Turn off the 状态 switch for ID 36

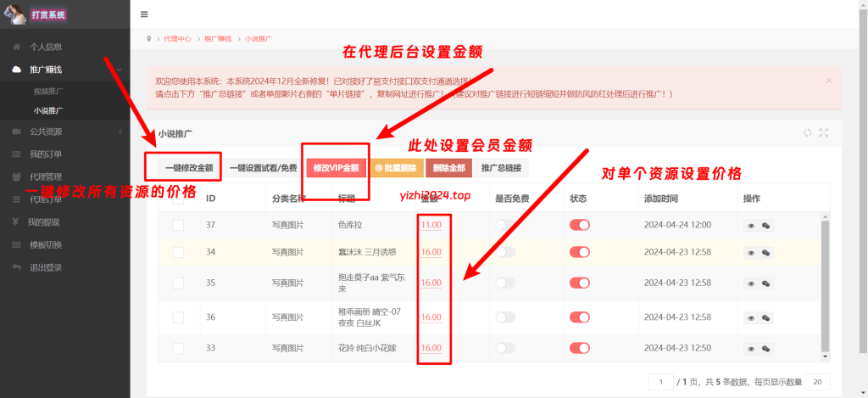580,317
